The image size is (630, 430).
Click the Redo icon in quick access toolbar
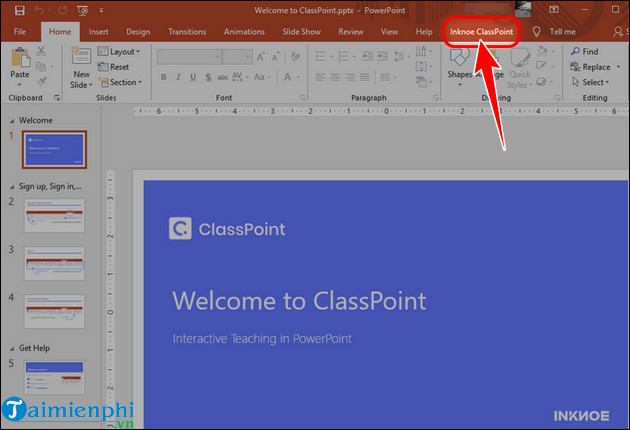(62, 10)
